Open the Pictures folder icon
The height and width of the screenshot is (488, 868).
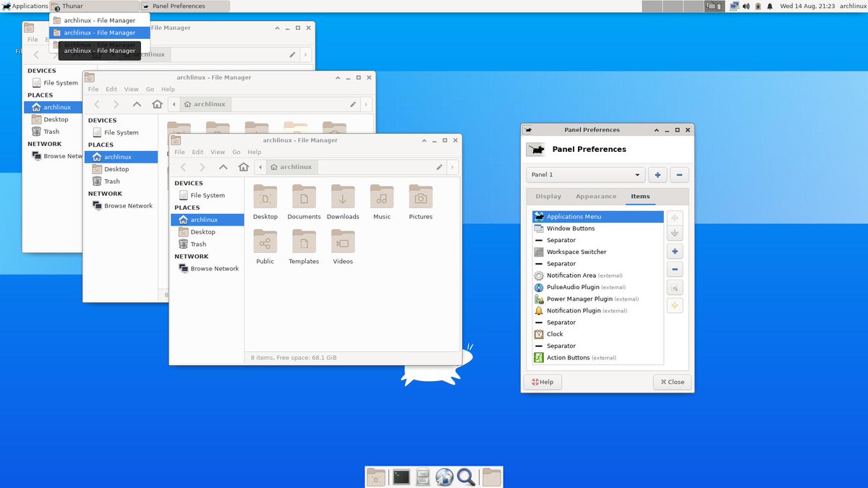pyautogui.click(x=420, y=197)
